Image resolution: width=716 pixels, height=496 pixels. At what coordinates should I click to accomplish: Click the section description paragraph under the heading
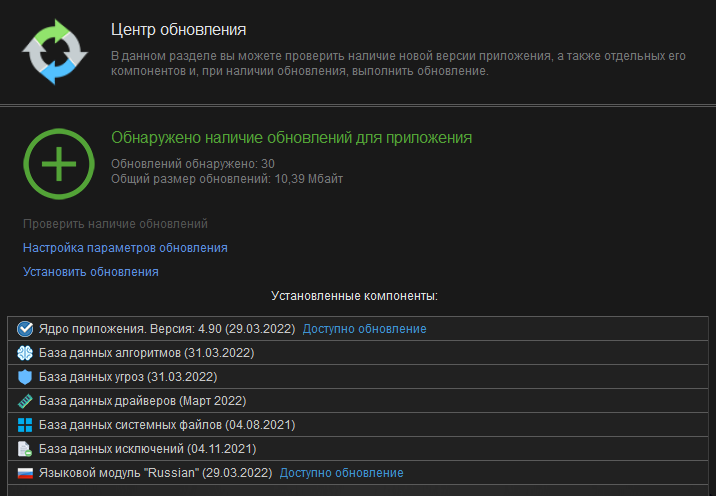click(x=398, y=63)
